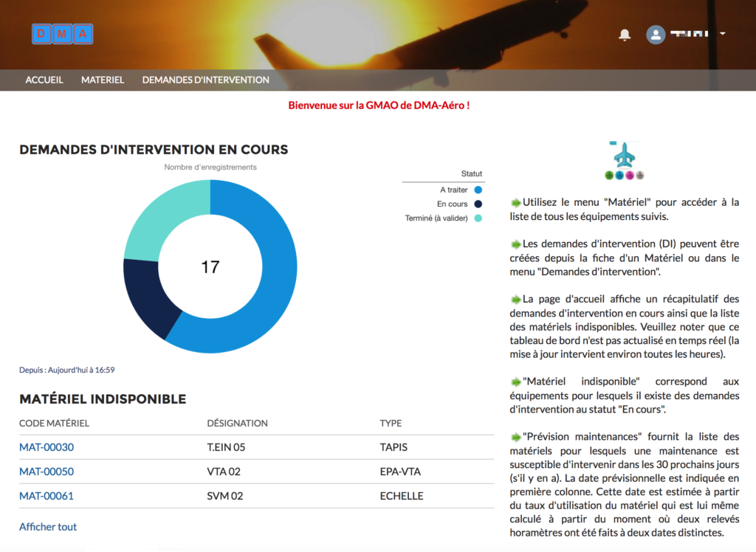This screenshot has height=552, width=756.
Task: Select the 'A traiter' legend swatch
Action: click(x=478, y=190)
